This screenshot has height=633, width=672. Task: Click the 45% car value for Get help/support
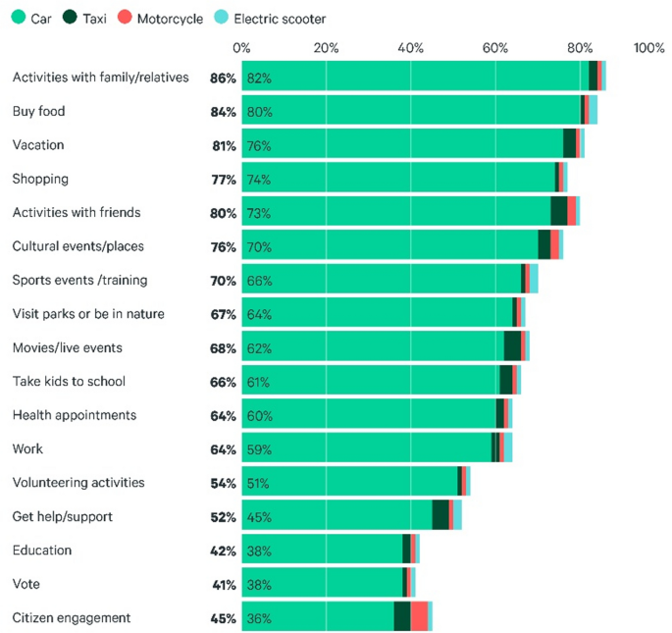(259, 517)
